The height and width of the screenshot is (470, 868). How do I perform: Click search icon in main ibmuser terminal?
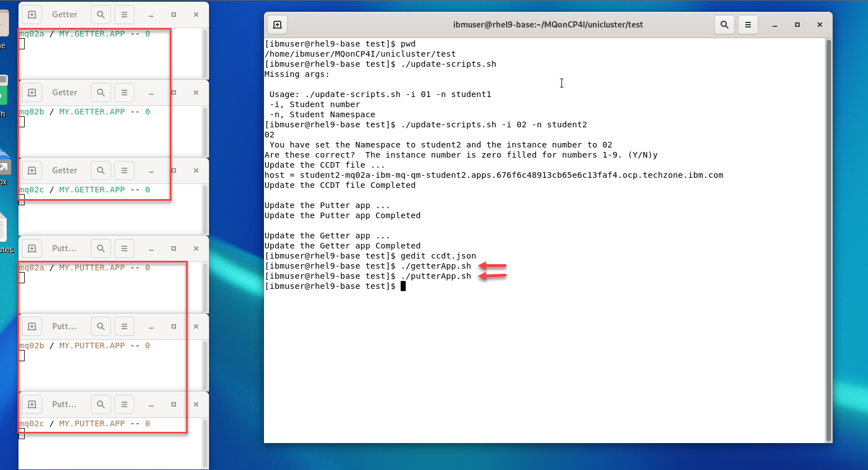tap(725, 25)
